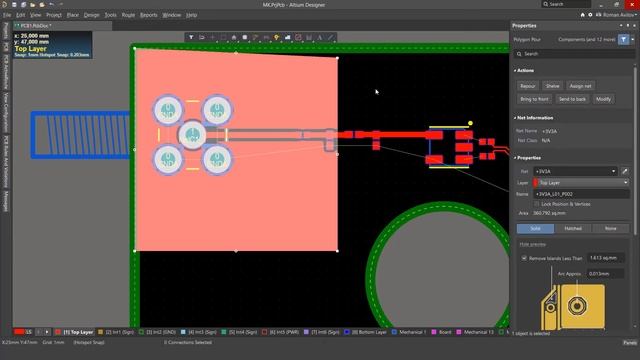The image size is (640, 360).
Task: Collapse the Properties section header
Action: point(515,158)
